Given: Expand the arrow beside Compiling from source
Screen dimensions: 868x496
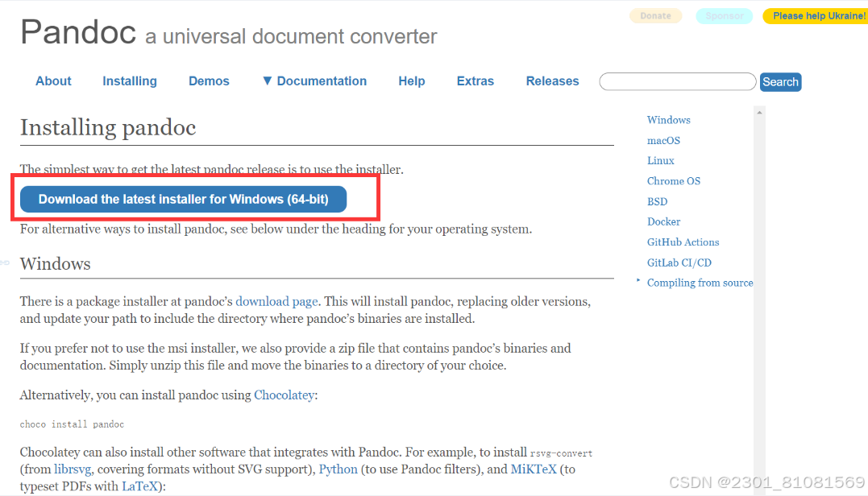Looking at the screenshot, I should click(638, 280).
